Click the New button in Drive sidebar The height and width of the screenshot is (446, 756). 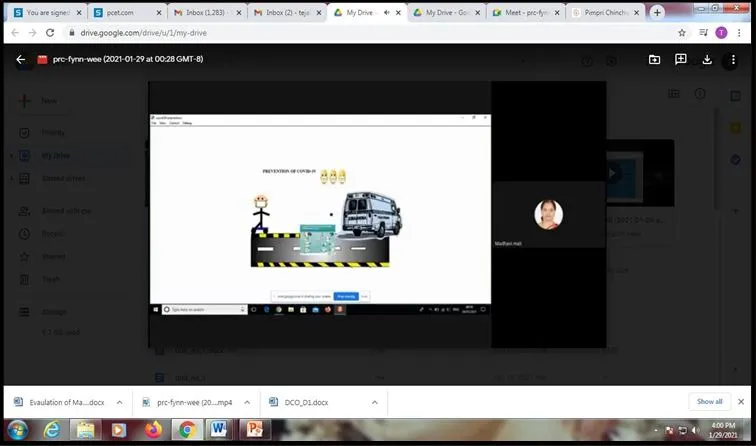(40, 101)
